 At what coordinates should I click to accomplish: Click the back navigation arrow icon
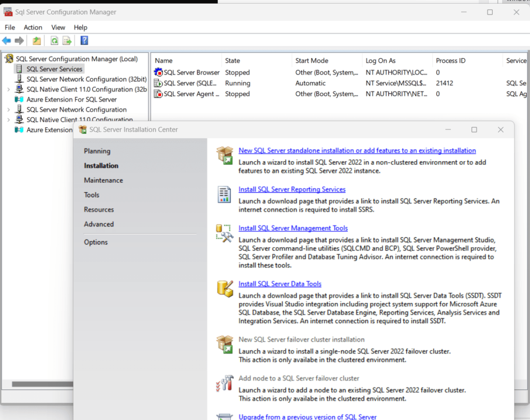(x=7, y=40)
